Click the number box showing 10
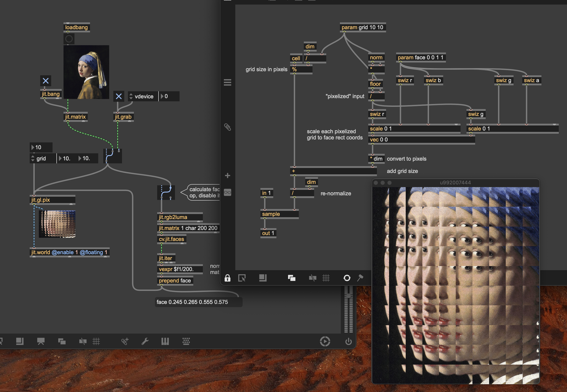The height and width of the screenshot is (392, 567). (x=41, y=147)
